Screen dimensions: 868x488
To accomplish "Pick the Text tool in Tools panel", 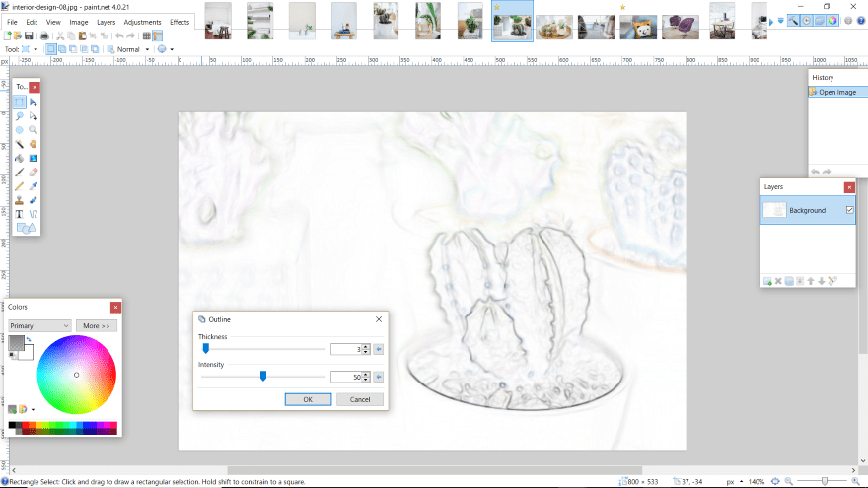I will click(20, 213).
